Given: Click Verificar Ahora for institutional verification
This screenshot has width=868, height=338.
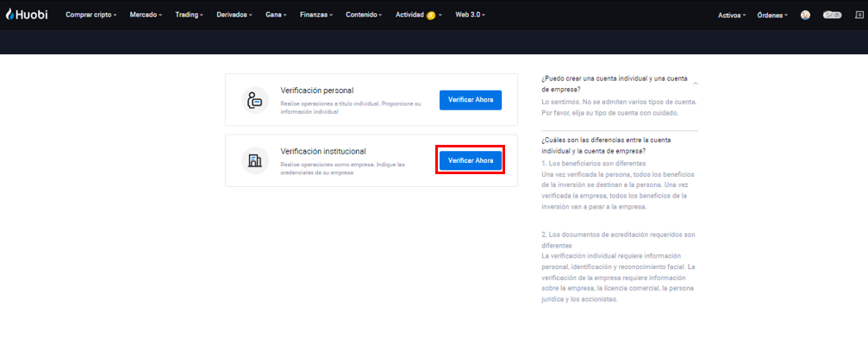Looking at the screenshot, I should coord(471,160).
